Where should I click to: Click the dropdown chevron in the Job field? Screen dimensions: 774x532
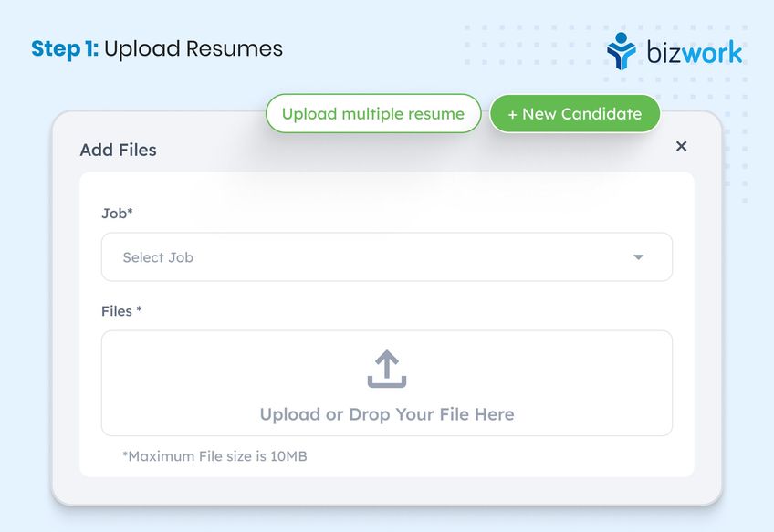point(638,256)
